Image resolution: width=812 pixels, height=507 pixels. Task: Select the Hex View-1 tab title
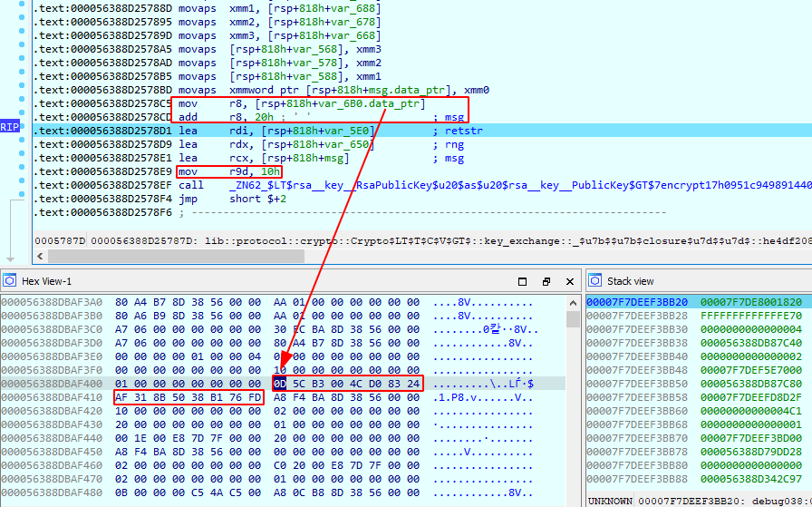point(46,281)
